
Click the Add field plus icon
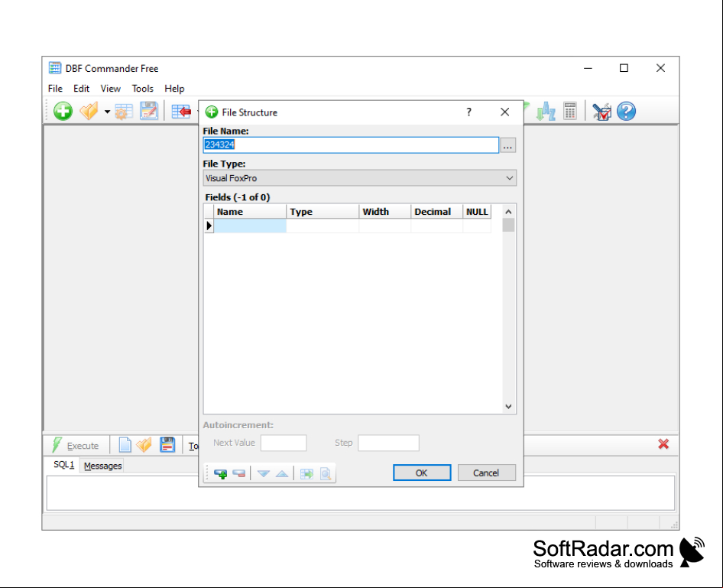(221, 473)
